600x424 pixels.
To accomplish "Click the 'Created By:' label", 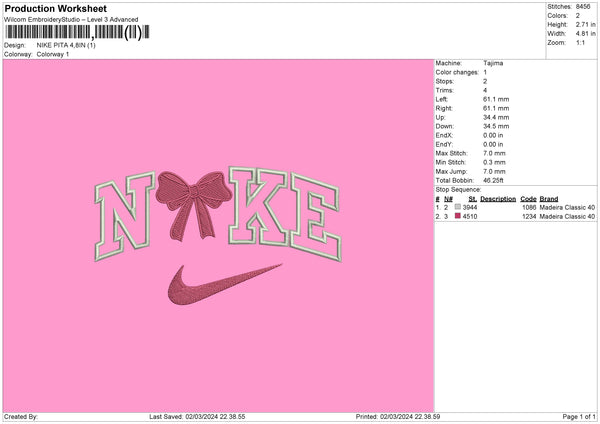I will [x=21, y=417].
